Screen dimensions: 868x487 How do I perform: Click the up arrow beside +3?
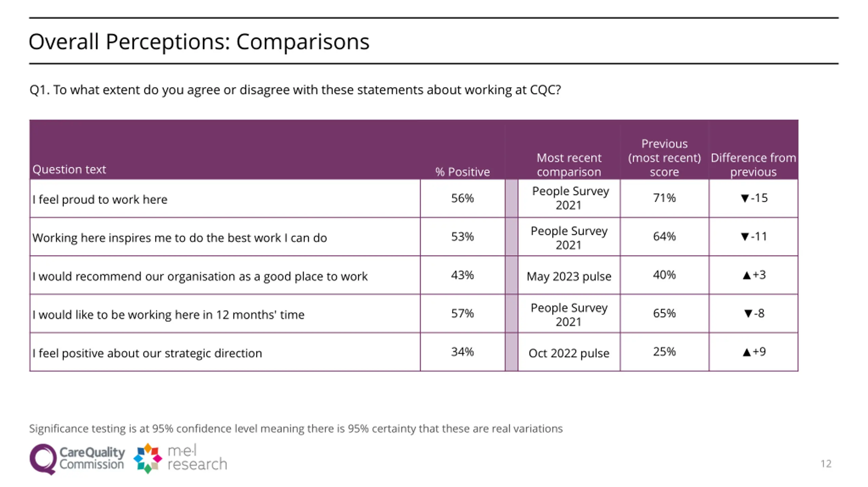(746, 275)
